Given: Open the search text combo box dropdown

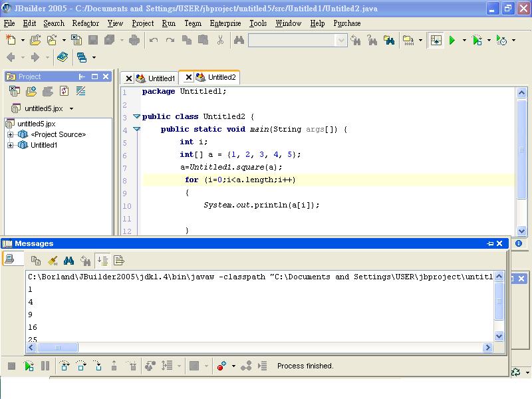Looking at the screenshot, I should pos(341,41).
